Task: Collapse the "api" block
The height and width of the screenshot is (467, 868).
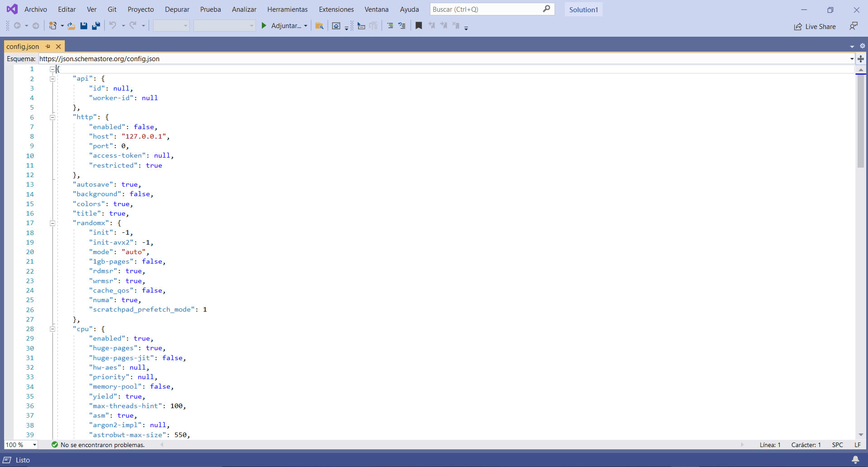Action: click(52, 79)
